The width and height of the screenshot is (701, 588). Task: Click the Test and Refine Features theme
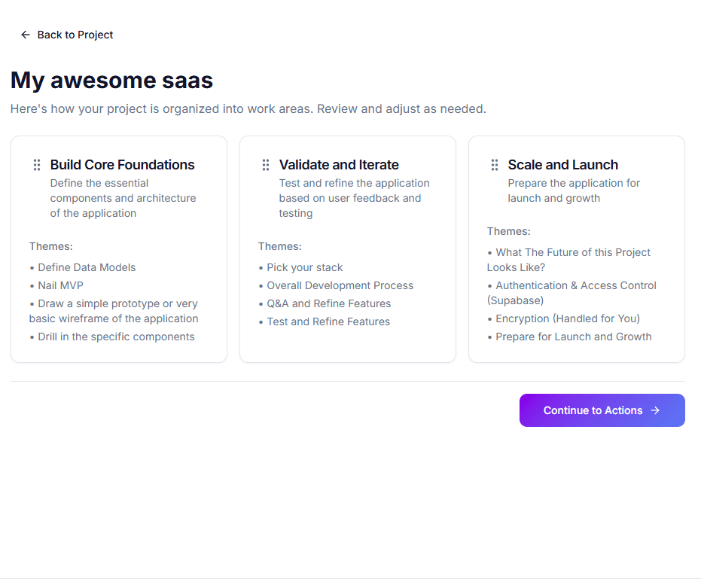[328, 321]
